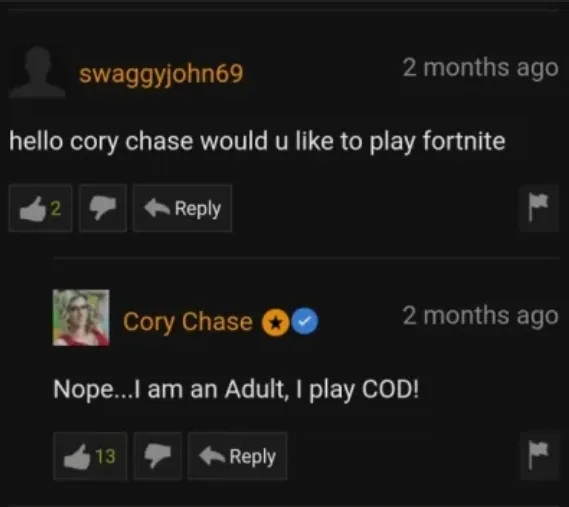Open swaggyjohn69's profile via username
569x507 pixels.
click(x=161, y=74)
